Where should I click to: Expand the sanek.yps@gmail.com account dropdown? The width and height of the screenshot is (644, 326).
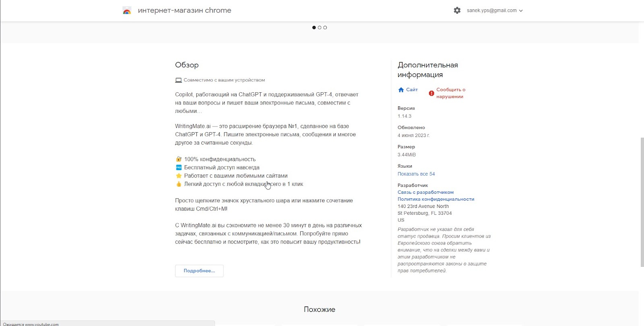(x=495, y=10)
